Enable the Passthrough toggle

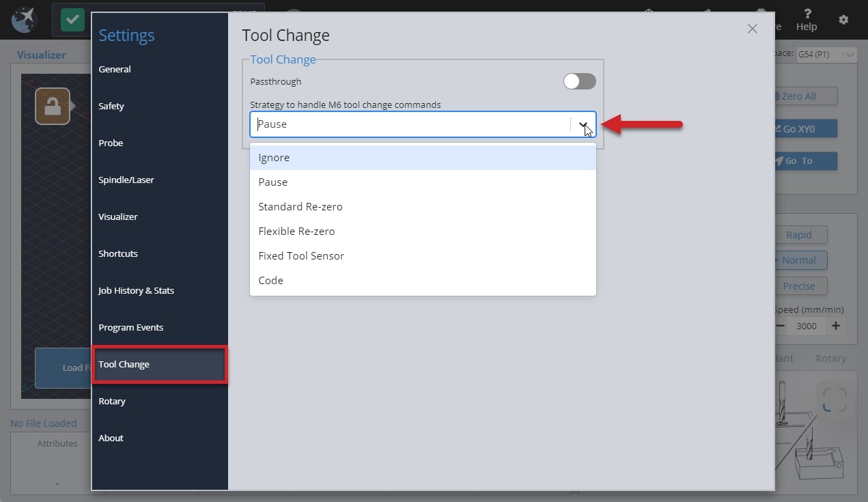pos(579,81)
